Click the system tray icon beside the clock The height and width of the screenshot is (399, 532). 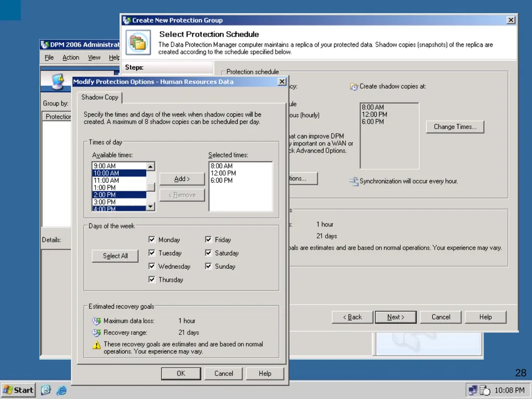pyautogui.click(x=485, y=390)
